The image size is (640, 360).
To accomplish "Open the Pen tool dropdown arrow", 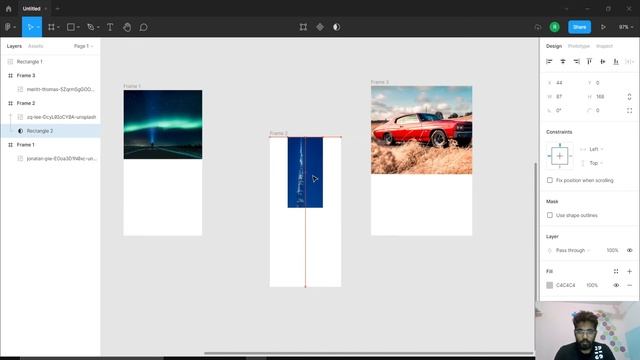I will (x=98, y=27).
